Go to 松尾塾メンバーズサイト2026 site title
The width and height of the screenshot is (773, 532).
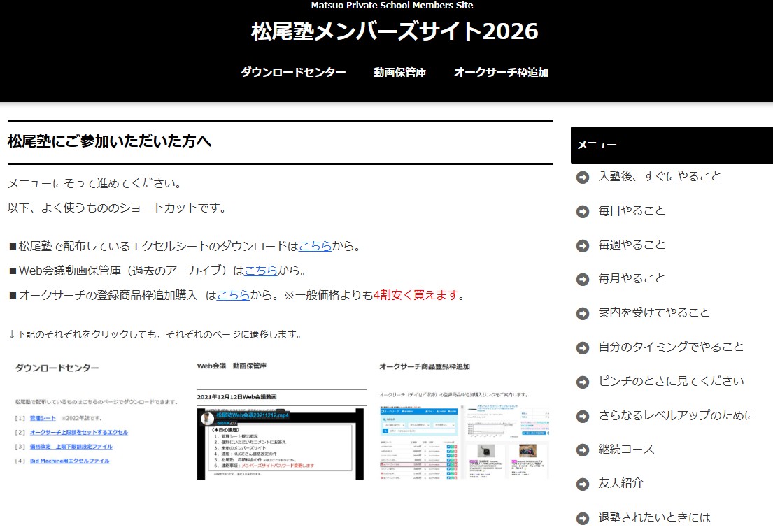[x=395, y=31]
